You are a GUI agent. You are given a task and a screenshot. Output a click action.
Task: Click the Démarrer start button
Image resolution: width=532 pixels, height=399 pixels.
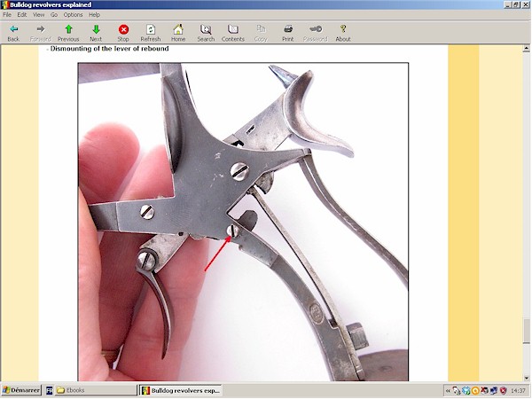[21, 390]
